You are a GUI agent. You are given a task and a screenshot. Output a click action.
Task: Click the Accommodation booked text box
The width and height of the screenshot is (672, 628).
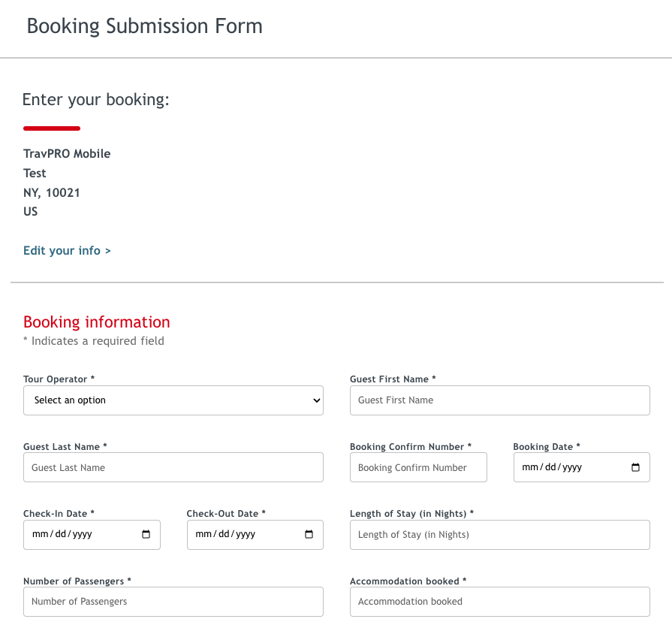(x=499, y=602)
